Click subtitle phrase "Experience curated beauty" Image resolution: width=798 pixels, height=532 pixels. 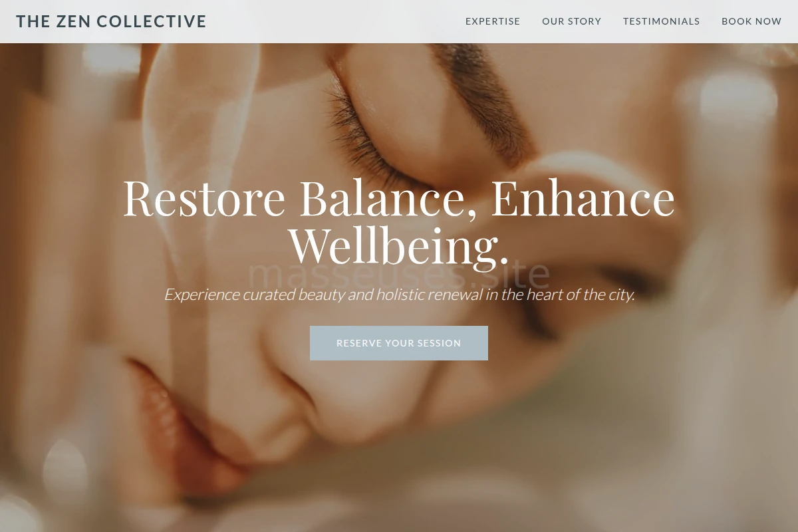coord(254,294)
